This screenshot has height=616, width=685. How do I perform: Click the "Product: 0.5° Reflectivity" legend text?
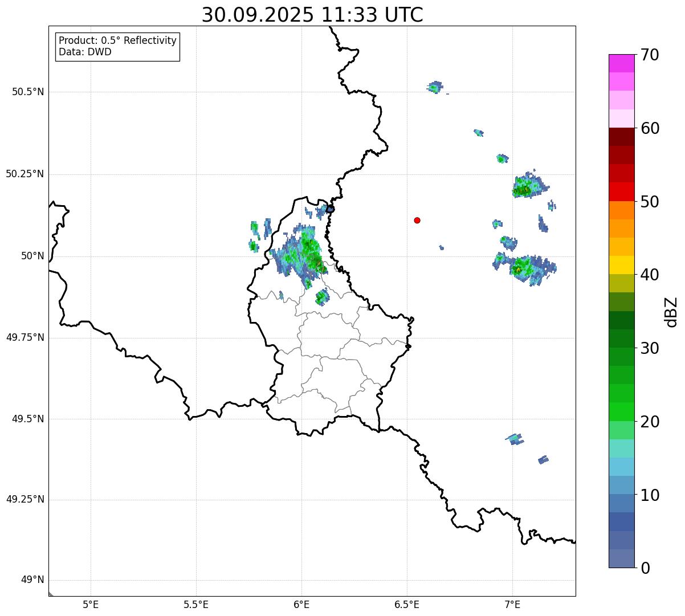pos(117,40)
